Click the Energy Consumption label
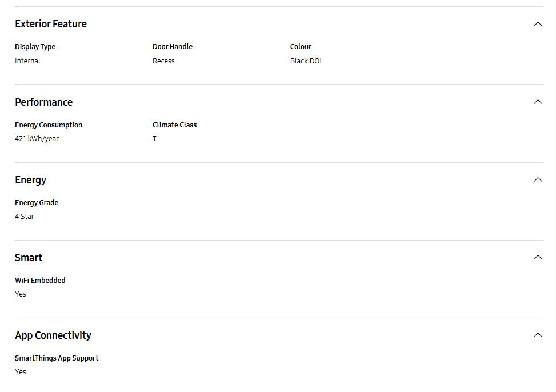Viewport: 556px width, 392px height. coord(49,125)
